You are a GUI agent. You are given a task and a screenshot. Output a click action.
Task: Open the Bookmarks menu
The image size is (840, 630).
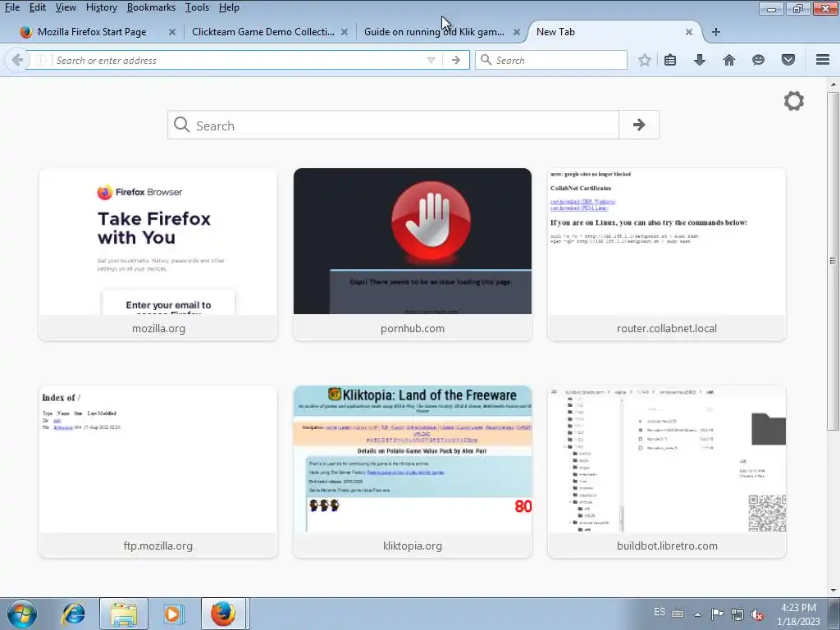tap(151, 7)
